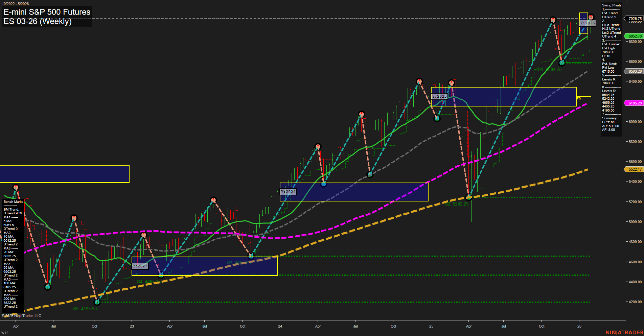Toggle the Bench Marks panel display
644x336 pixels.
coord(13,201)
